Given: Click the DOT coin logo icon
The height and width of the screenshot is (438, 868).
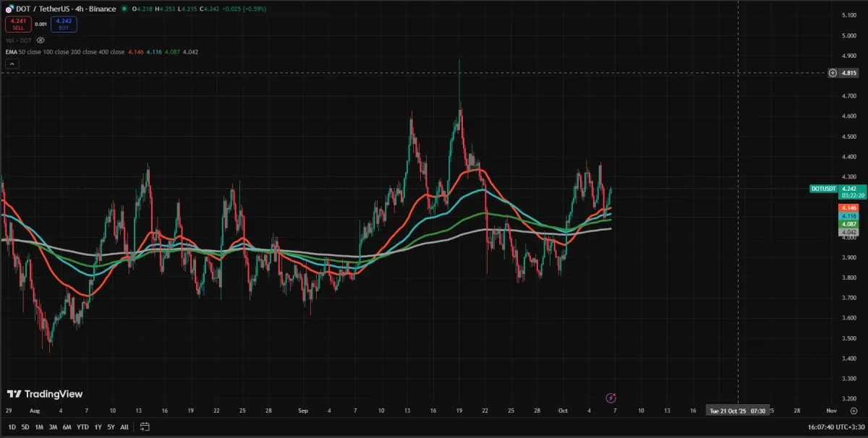Looking at the screenshot, I should 9,9.
